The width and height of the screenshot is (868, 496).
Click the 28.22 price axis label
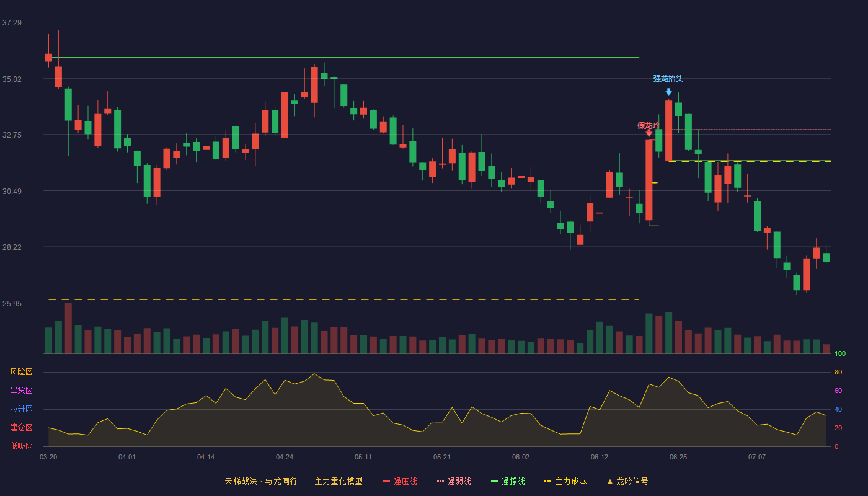pos(12,247)
